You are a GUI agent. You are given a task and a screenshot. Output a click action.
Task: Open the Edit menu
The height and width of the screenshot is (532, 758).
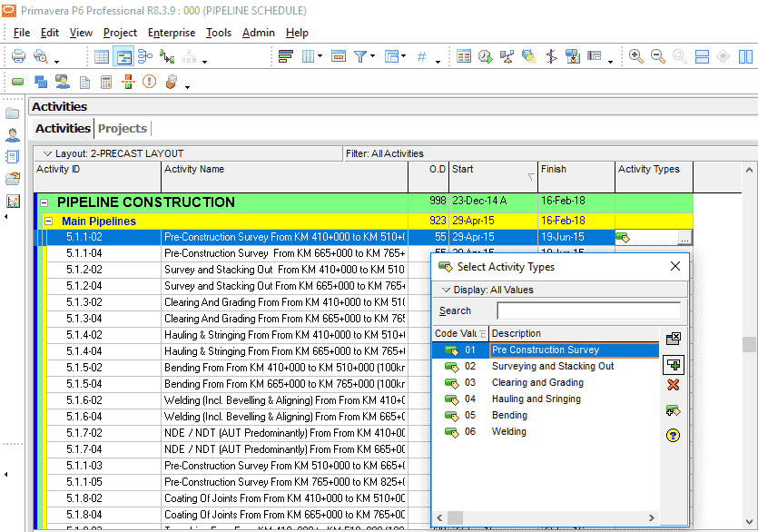click(x=50, y=33)
